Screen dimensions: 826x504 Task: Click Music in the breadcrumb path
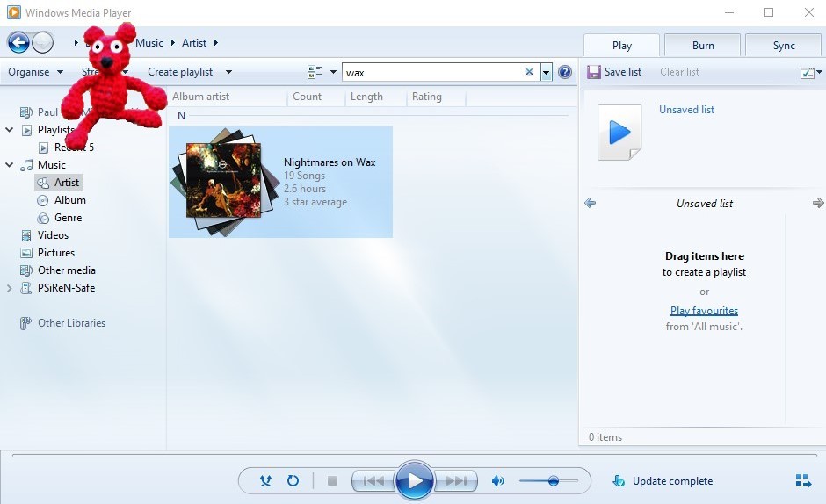149,43
